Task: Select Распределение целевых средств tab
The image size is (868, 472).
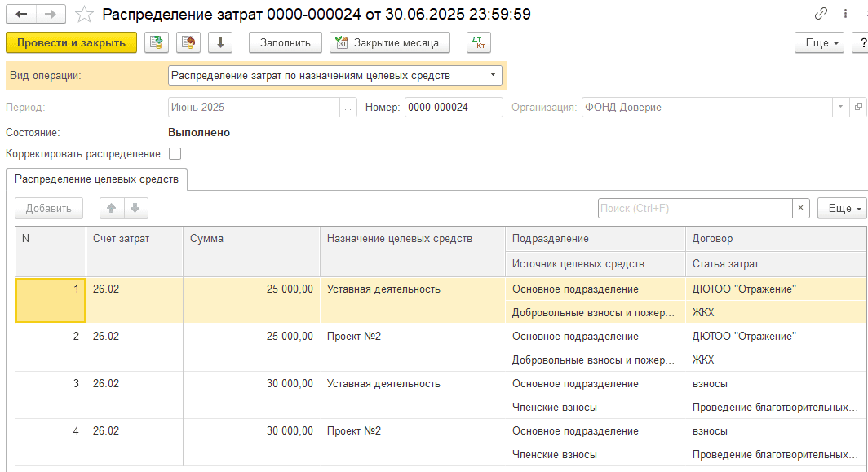Action: point(96,179)
